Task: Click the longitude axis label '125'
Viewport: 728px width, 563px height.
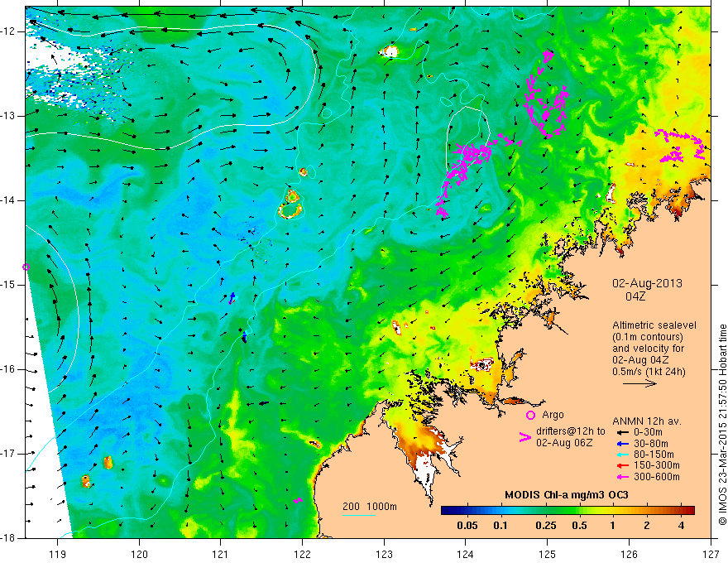Action: coord(548,554)
